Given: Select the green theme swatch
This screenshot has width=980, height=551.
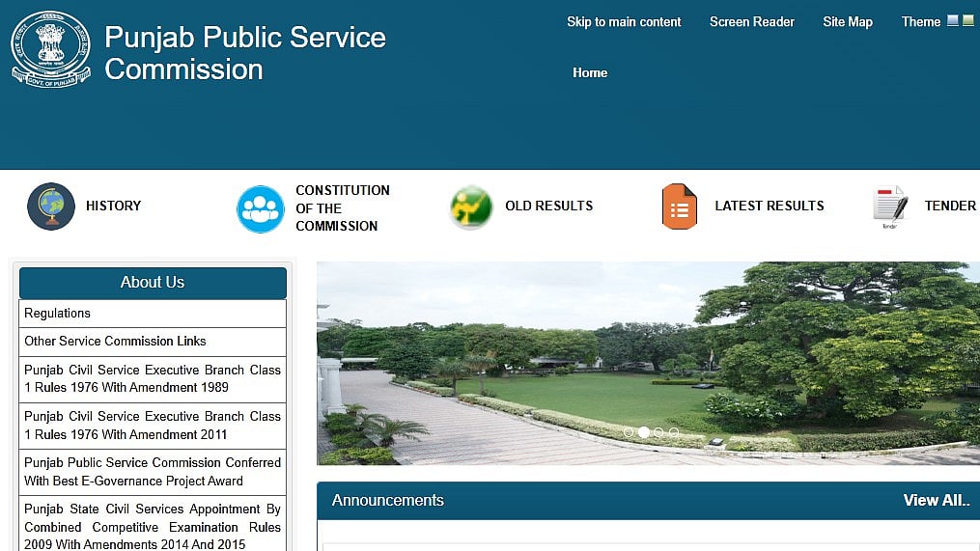Looking at the screenshot, I should click(968, 20).
